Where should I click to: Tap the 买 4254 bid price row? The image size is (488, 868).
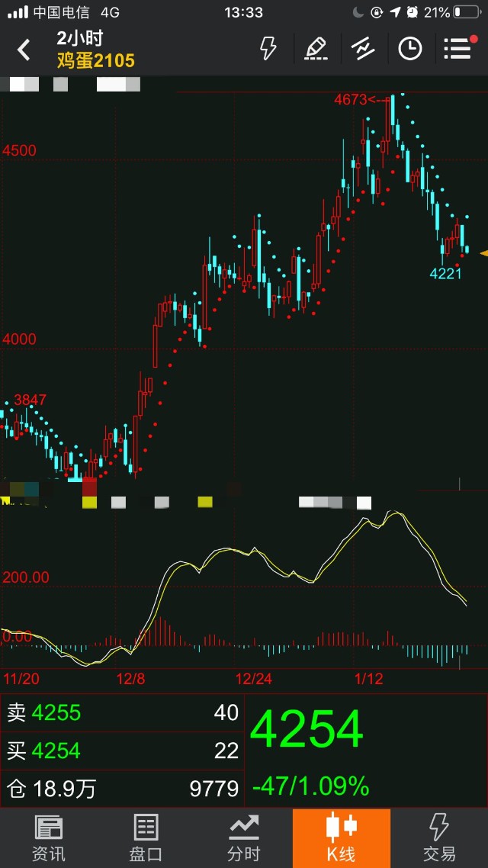[x=122, y=751]
